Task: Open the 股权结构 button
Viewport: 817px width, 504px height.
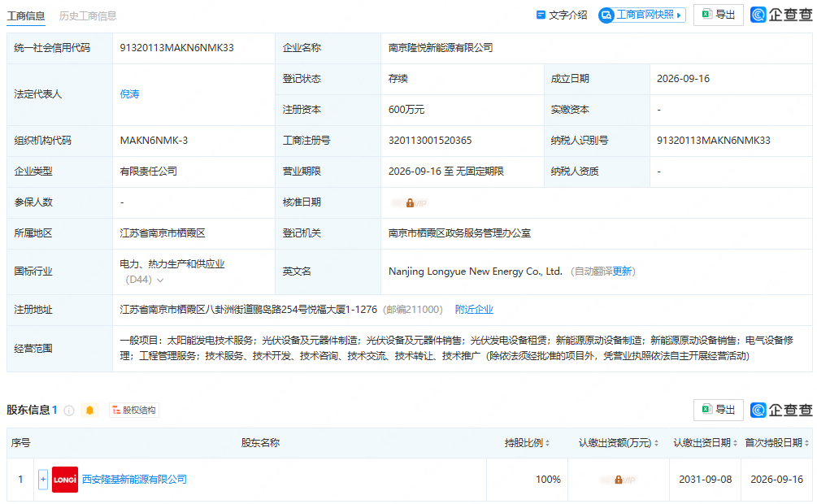Action: 134,411
